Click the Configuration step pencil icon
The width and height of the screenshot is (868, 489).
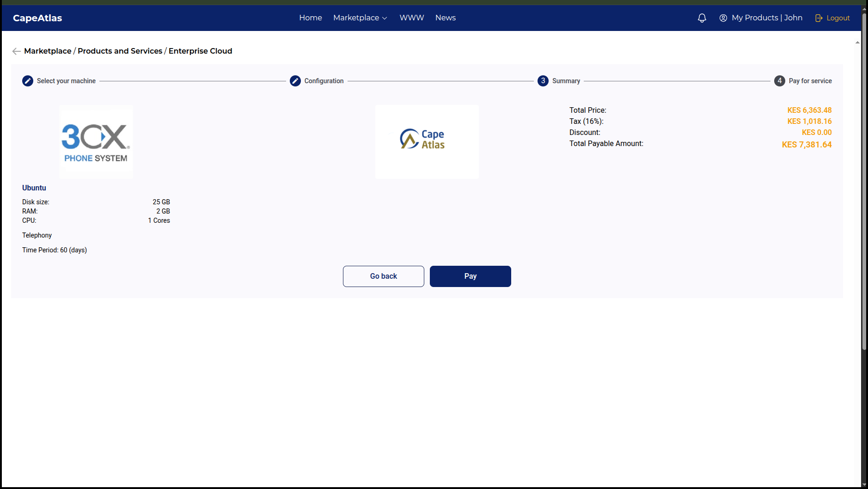pos(295,81)
